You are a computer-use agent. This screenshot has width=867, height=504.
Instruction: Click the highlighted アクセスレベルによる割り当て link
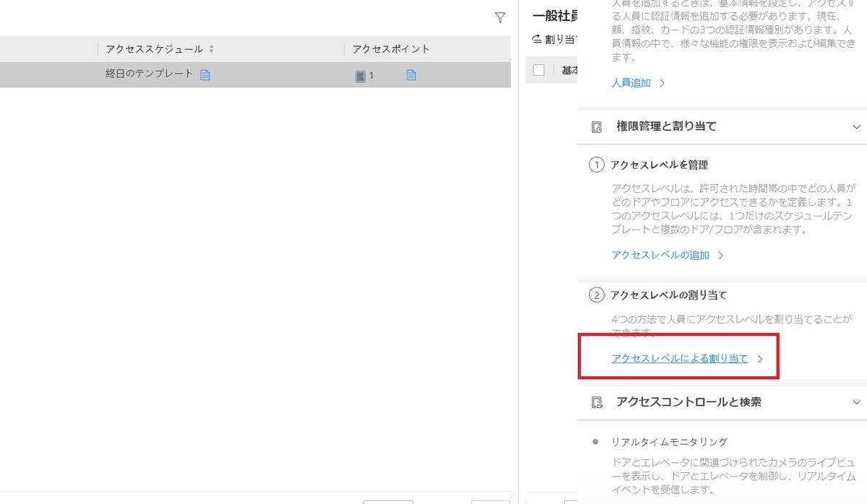point(679,358)
